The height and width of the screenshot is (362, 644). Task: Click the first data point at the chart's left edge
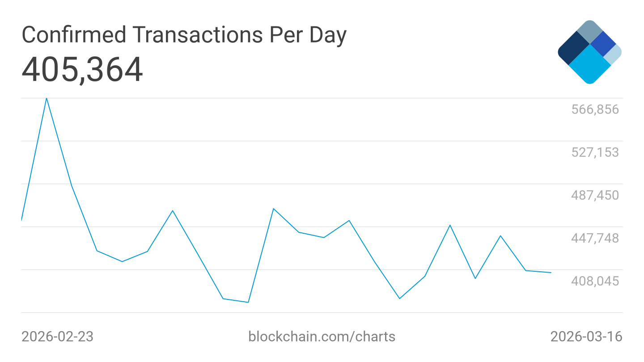(x=22, y=220)
